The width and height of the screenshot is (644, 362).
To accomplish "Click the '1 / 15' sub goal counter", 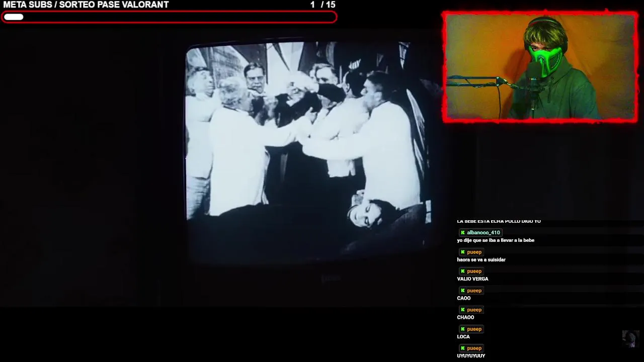I will click(323, 5).
